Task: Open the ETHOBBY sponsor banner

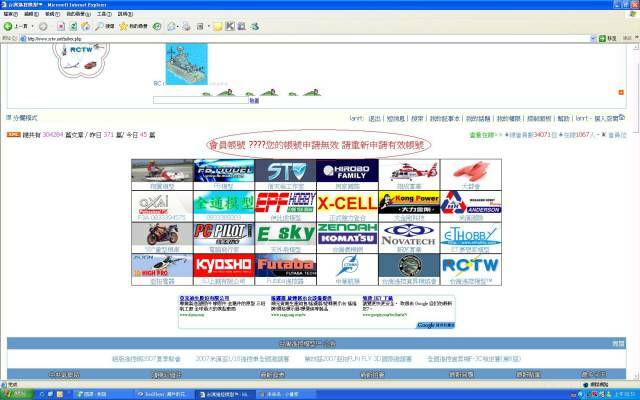Action: (471, 234)
